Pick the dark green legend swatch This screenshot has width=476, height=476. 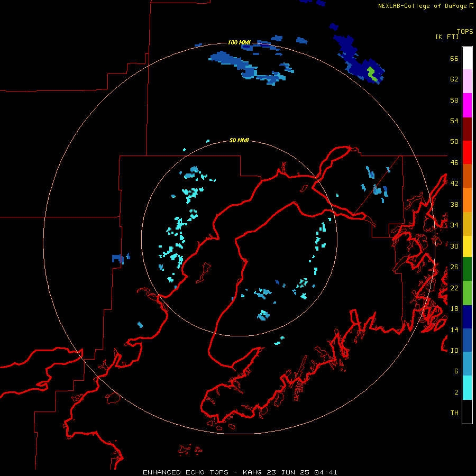(x=467, y=269)
